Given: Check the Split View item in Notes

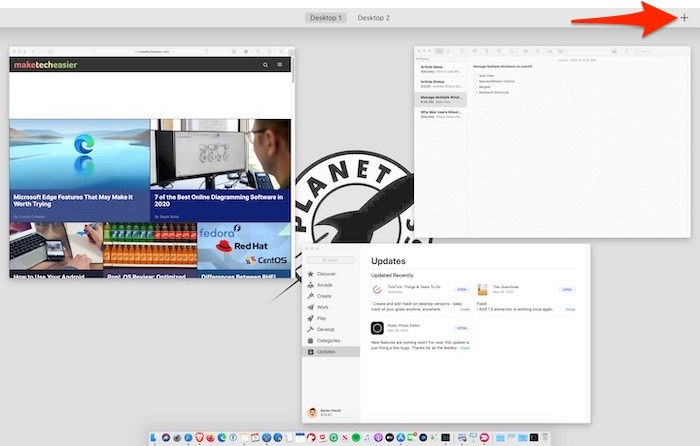Looking at the screenshot, I should point(475,76).
